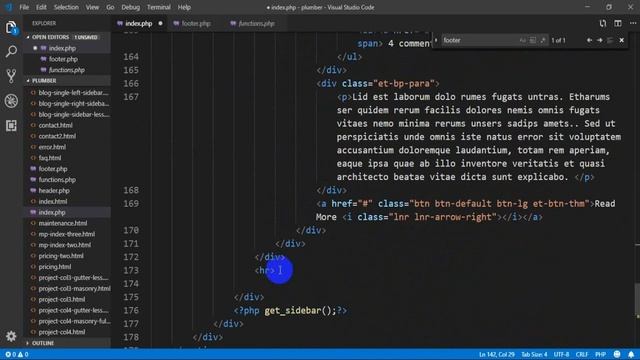Go to previous find match arrow
Image resolution: width=640 pixels, height=360 pixels.
tap(589, 40)
